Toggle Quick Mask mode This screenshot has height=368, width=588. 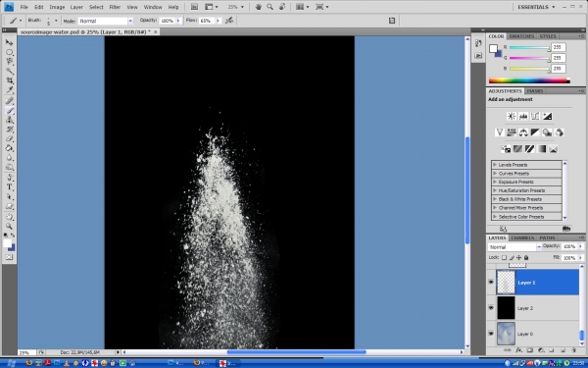pyautogui.click(x=10, y=257)
